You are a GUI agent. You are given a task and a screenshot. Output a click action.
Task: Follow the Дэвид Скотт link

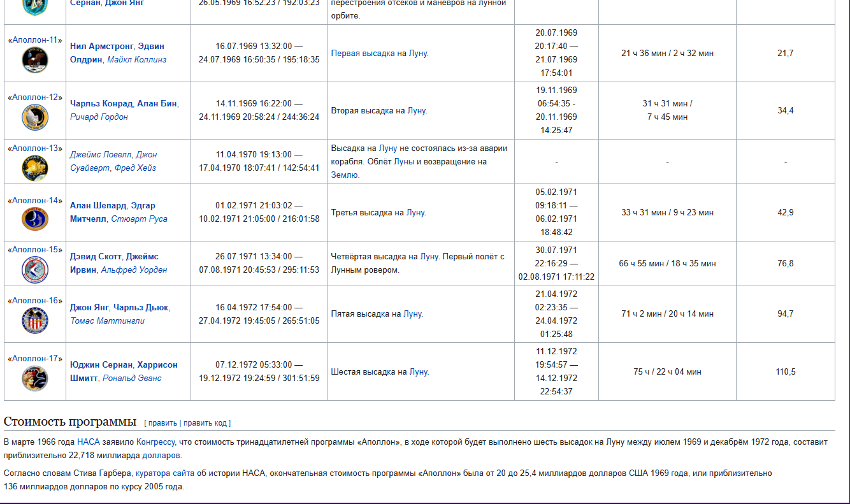[96, 257]
